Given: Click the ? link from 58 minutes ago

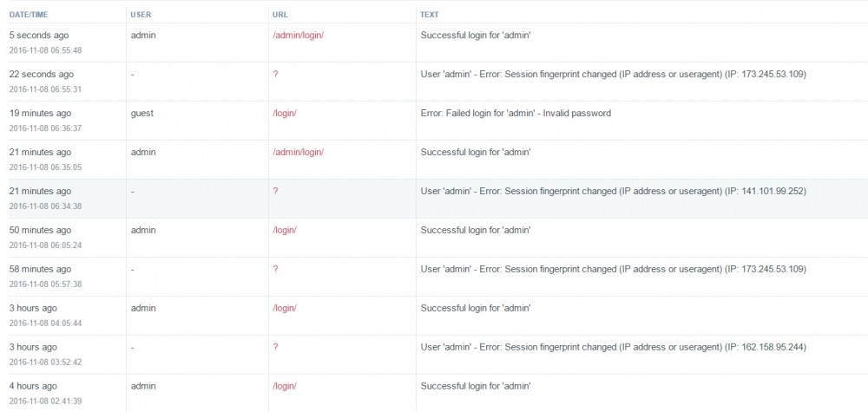Looking at the screenshot, I should click(x=275, y=270).
